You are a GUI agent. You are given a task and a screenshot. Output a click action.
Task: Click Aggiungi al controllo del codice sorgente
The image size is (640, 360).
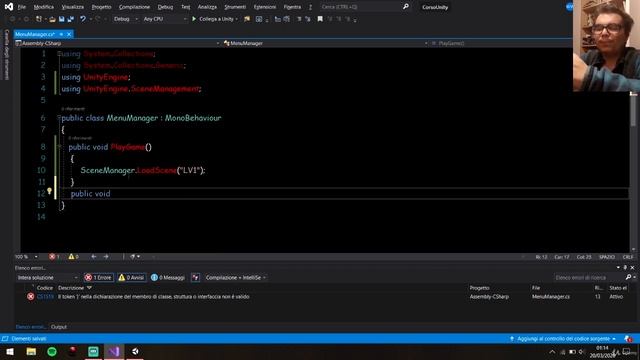[x=565, y=339]
